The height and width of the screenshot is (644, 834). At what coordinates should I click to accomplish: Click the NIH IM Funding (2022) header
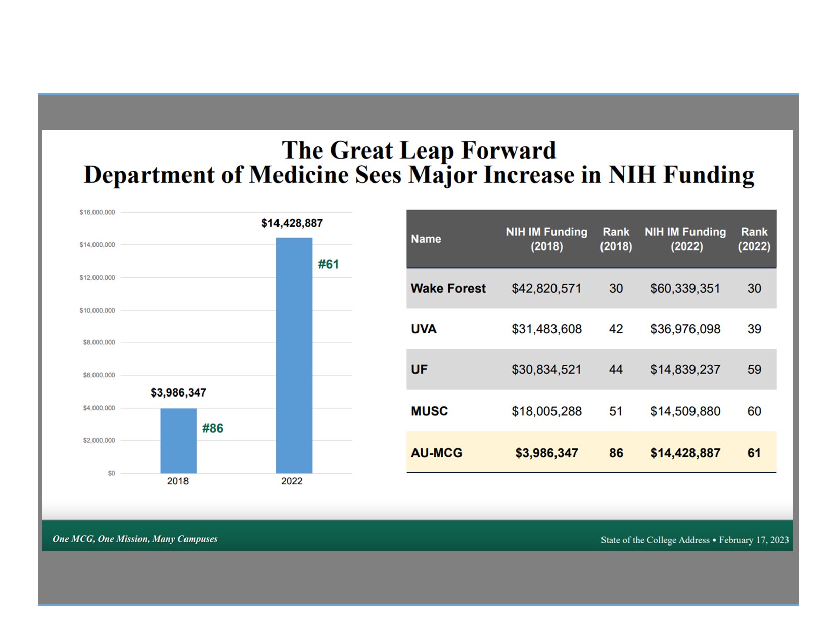(685, 239)
